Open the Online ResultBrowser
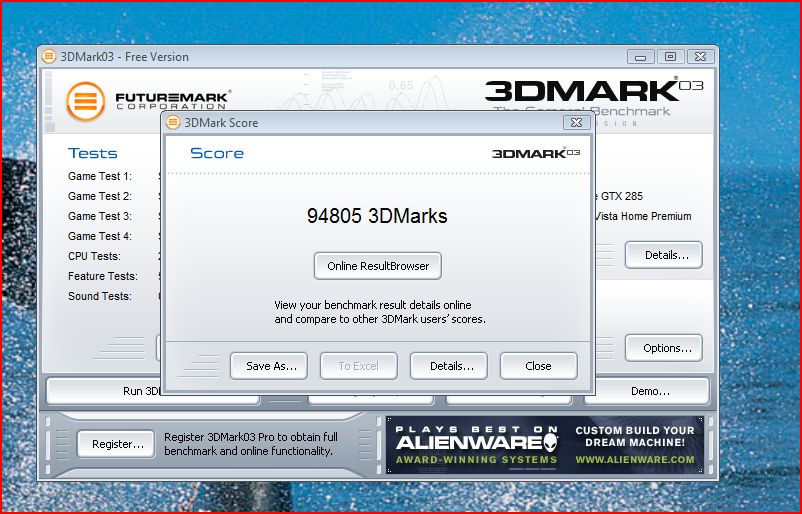 tap(377, 266)
